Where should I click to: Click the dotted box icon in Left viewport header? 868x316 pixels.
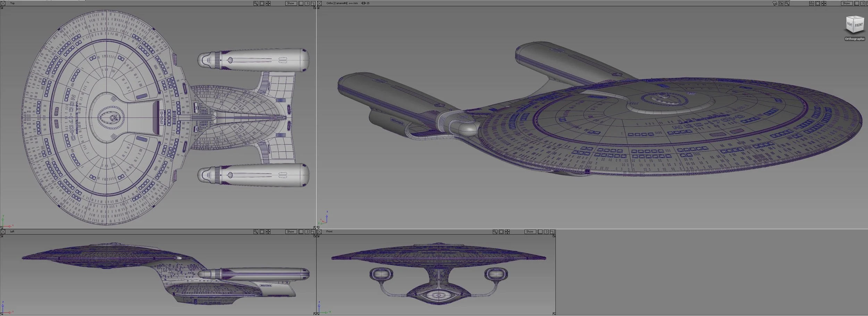click(301, 232)
